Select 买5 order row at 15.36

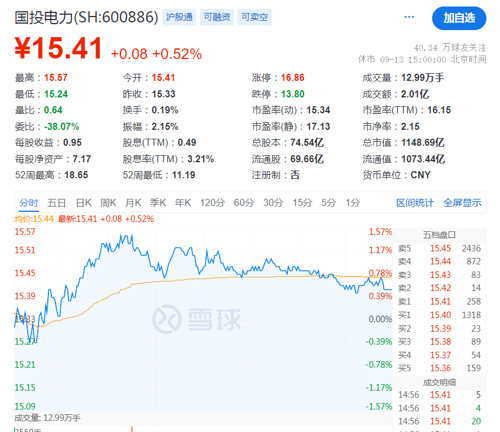coord(439,368)
